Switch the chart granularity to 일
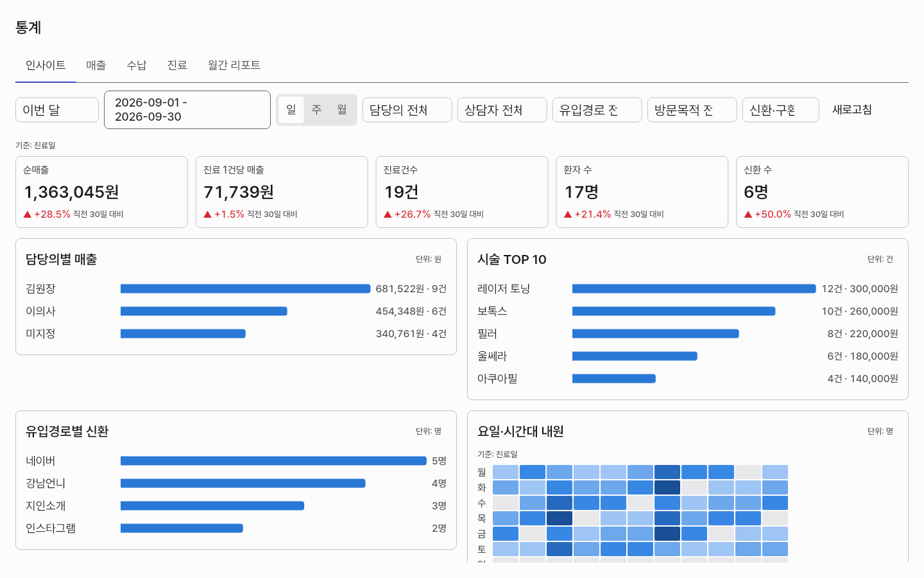 pyautogui.click(x=291, y=110)
